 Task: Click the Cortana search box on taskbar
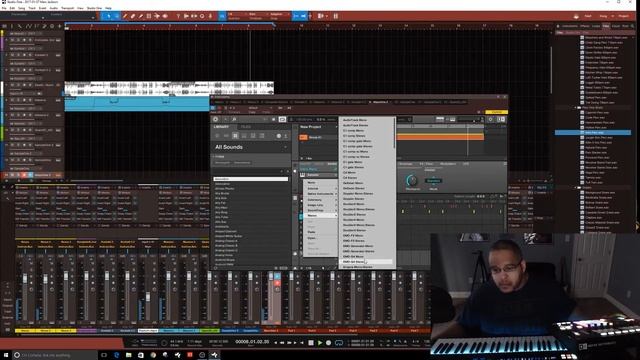(56, 355)
